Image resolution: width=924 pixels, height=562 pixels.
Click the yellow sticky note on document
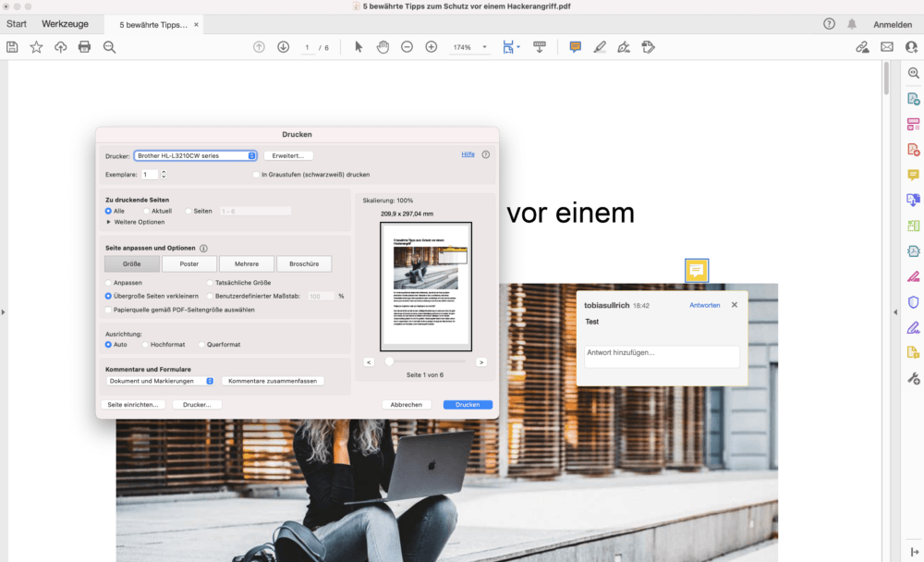(697, 271)
